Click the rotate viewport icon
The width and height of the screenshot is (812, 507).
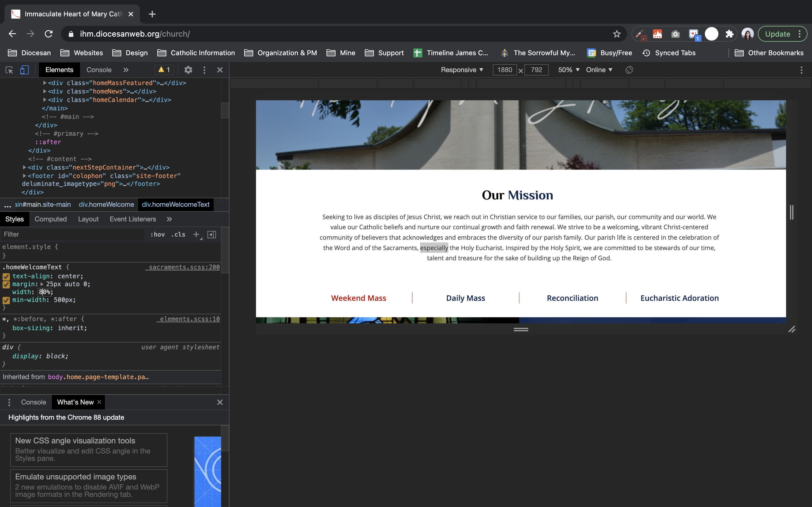click(x=629, y=70)
